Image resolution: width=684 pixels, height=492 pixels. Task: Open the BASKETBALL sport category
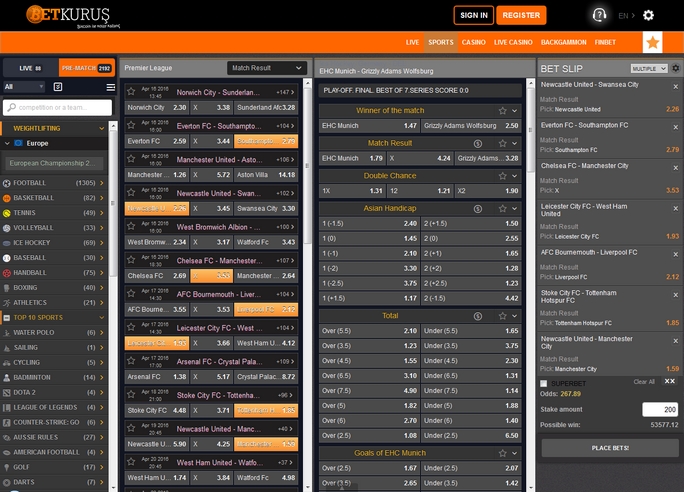click(x=54, y=198)
